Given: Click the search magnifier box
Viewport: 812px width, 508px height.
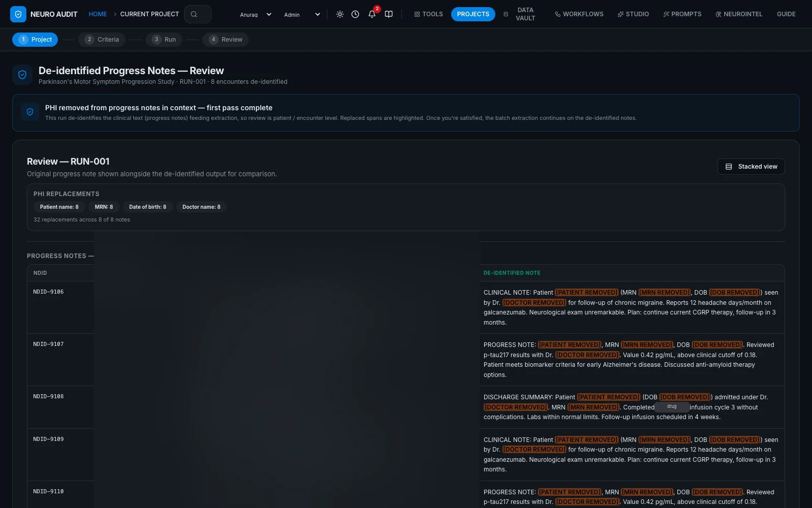Looking at the screenshot, I should coord(198,14).
